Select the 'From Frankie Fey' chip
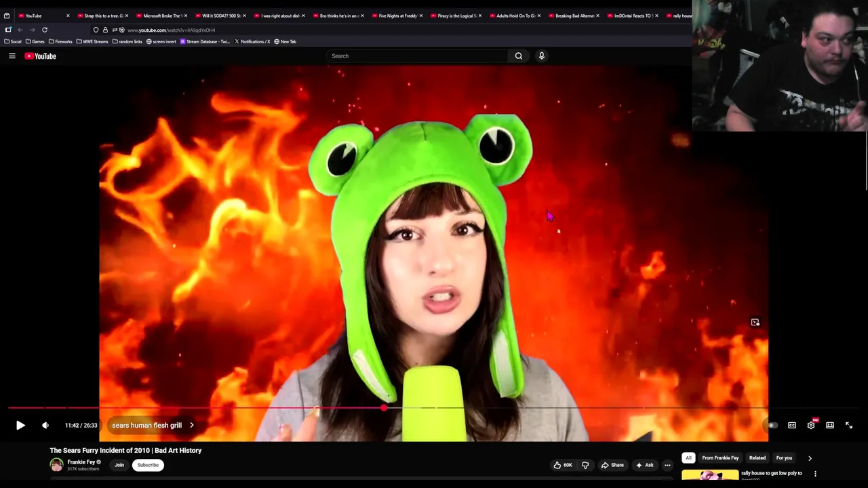This screenshot has height=488, width=868. click(x=720, y=458)
